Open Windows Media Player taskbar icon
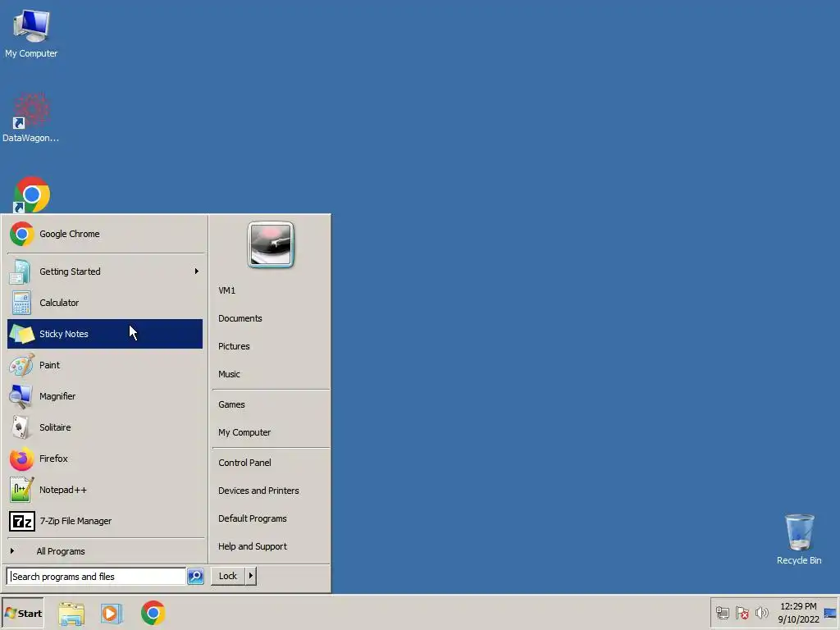The height and width of the screenshot is (630, 840). click(112, 614)
